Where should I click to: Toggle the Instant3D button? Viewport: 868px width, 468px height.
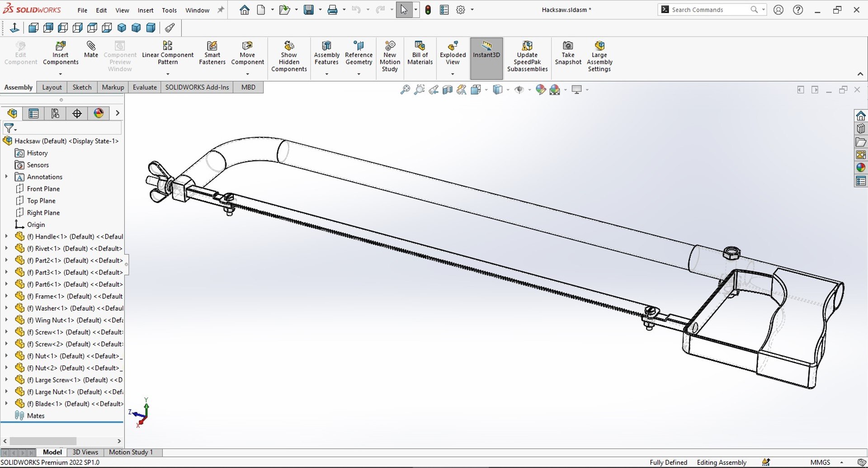click(486, 58)
